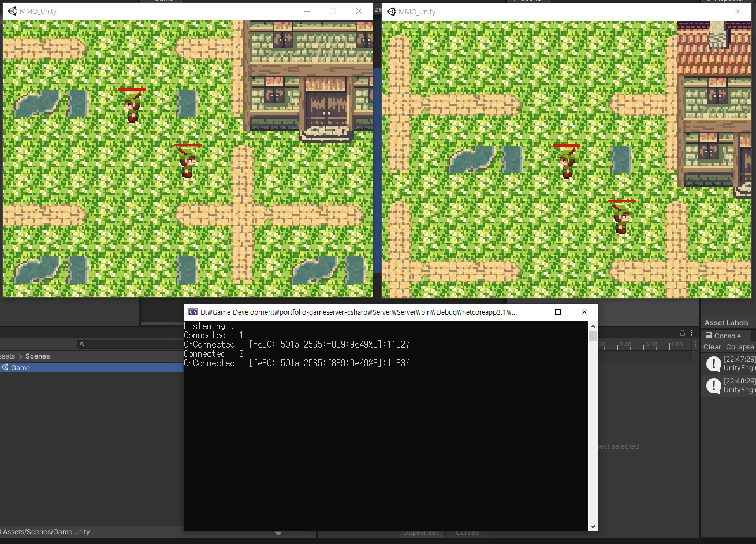Toggle Collapse mode in the Console
The height and width of the screenshot is (544, 756).
[740, 346]
